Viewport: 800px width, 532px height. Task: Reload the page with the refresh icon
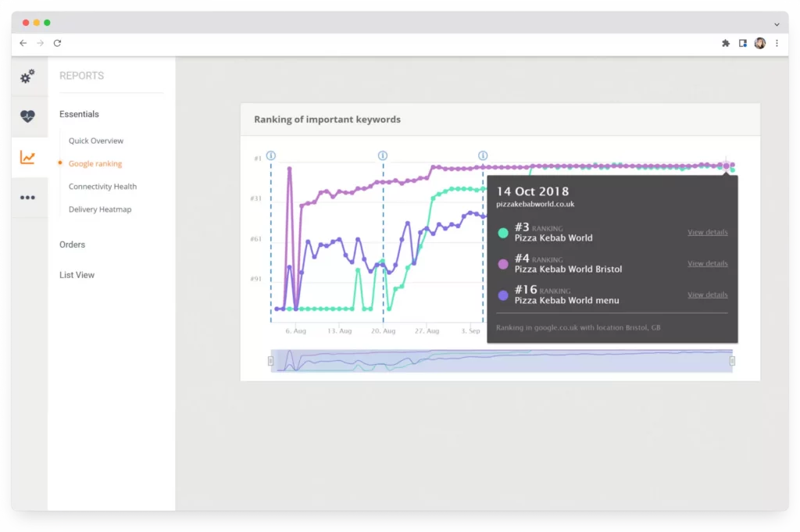pyautogui.click(x=57, y=43)
